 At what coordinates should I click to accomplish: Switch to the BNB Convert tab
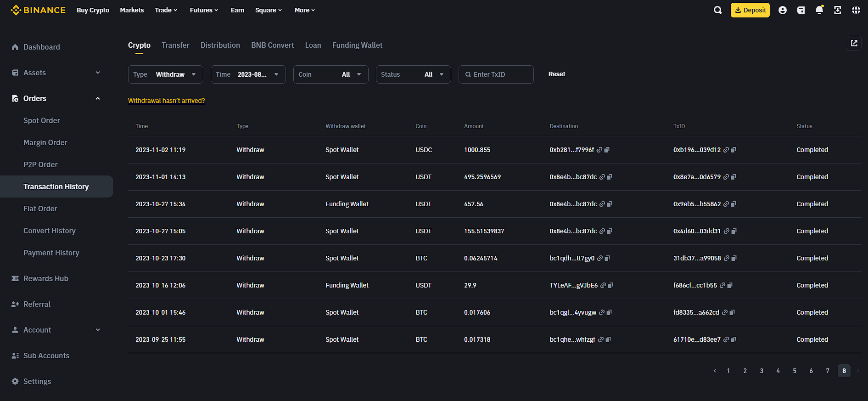(273, 45)
